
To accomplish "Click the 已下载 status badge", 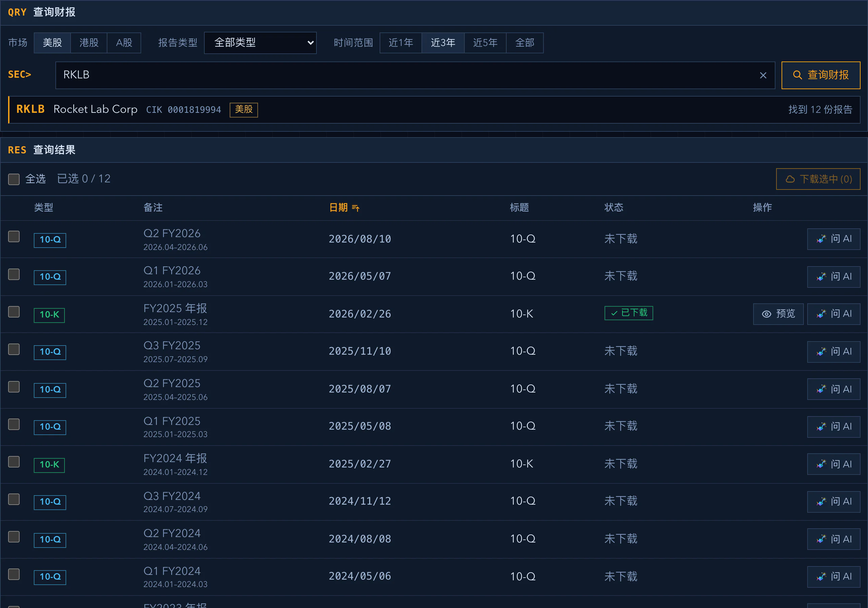I will (629, 313).
